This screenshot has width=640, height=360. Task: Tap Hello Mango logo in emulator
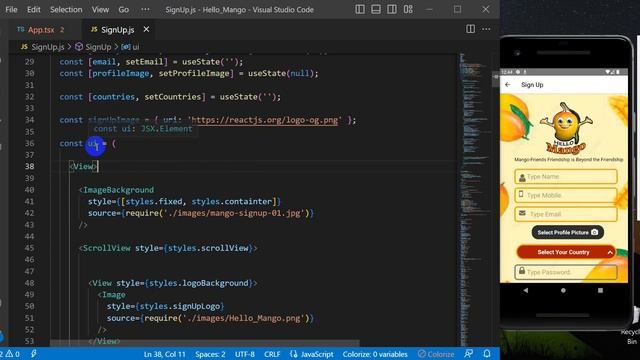pyautogui.click(x=565, y=128)
